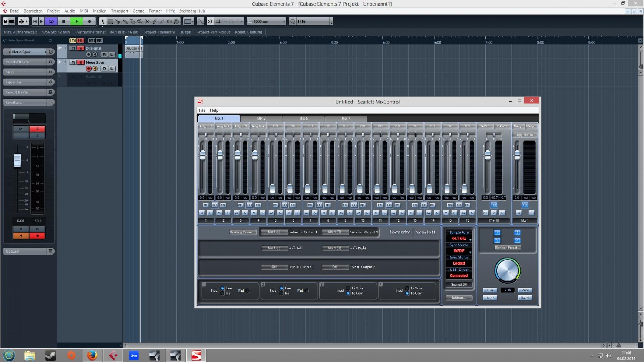Select the Split scissors tool

[x=118, y=21]
